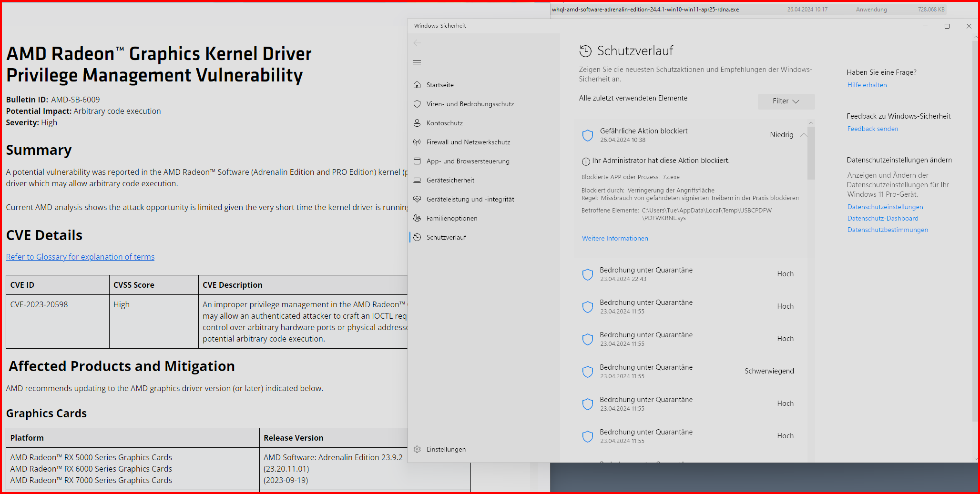Click the protection history list scrollbar
Screen dimensions: 980x494
(811, 152)
